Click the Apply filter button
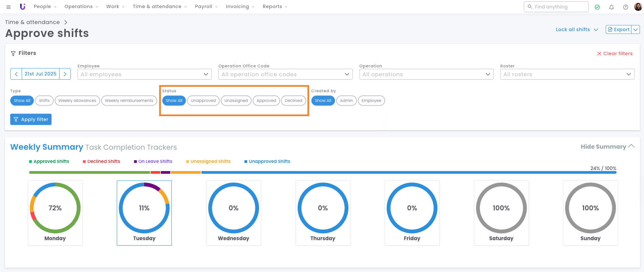 click(x=31, y=119)
